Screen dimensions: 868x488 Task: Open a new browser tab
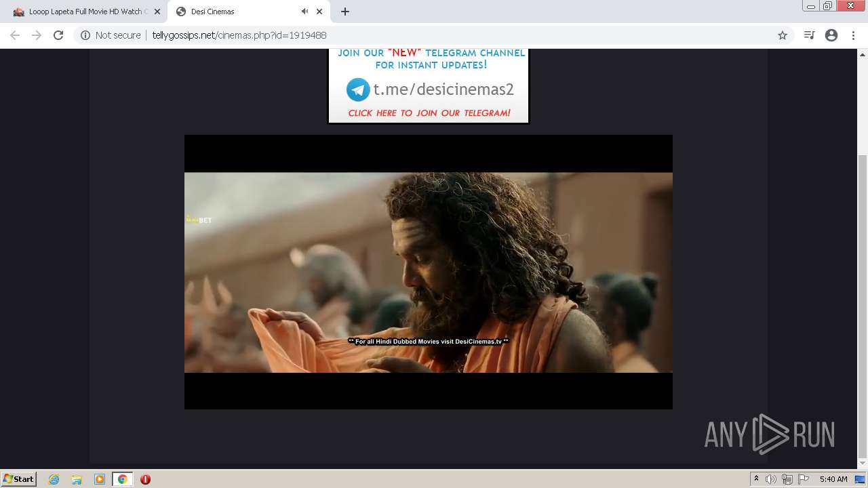tap(345, 12)
